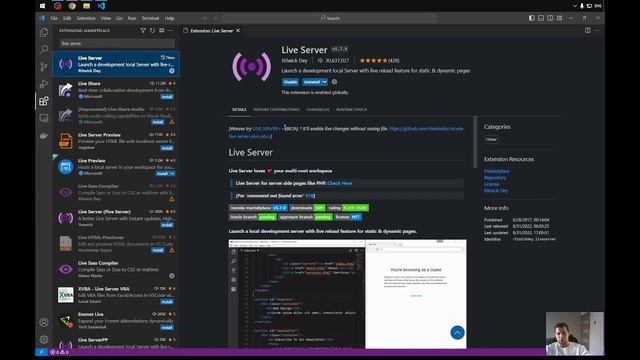
Task: Install the Live Share extension
Action: tap(167, 97)
